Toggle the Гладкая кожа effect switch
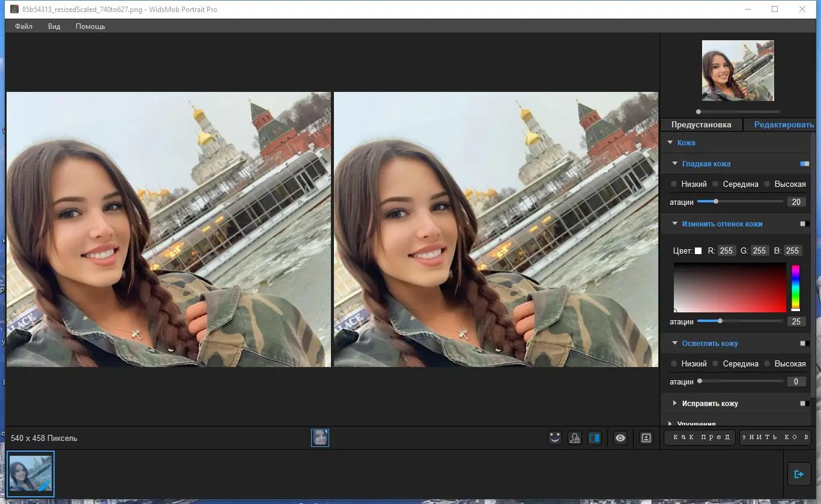The image size is (821, 504). click(x=805, y=163)
